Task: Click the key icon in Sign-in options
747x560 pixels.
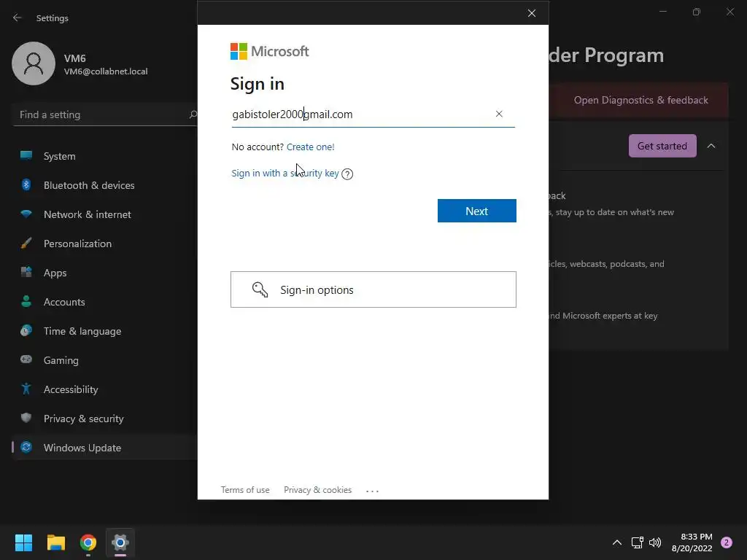Action: pyautogui.click(x=260, y=289)
